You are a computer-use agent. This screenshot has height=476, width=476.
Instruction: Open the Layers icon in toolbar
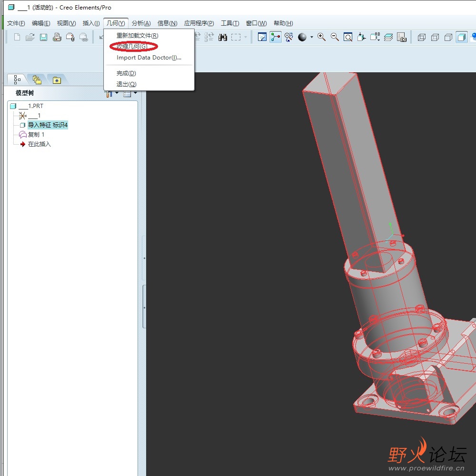[388, 37]
